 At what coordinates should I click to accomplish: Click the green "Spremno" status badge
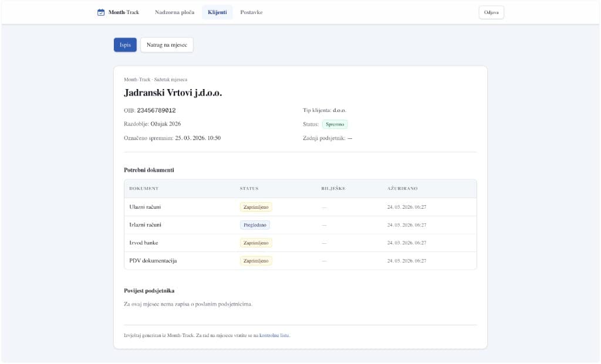(334, 124)
